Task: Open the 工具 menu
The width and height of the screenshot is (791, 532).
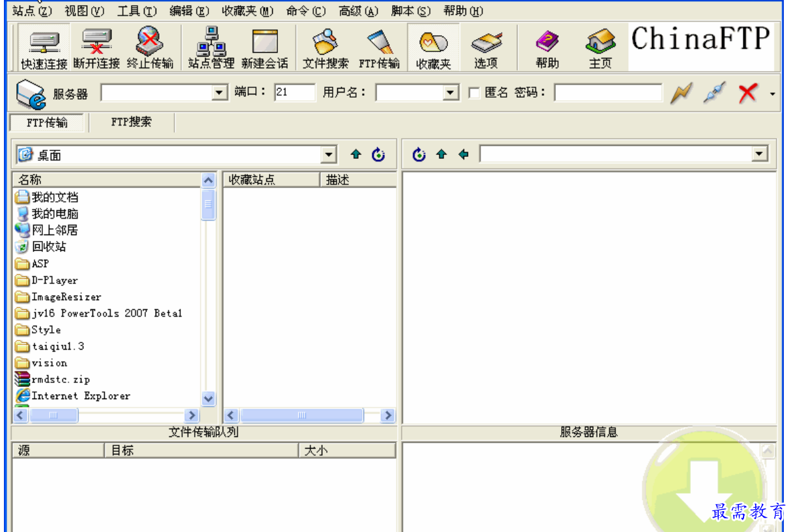Action: click(137, 11)
